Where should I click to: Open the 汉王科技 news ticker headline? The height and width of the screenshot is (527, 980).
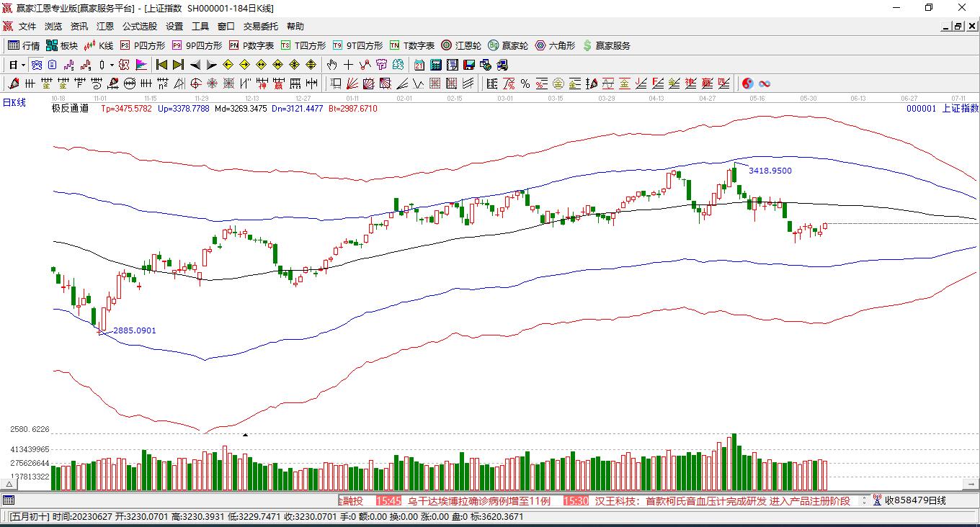723,501
